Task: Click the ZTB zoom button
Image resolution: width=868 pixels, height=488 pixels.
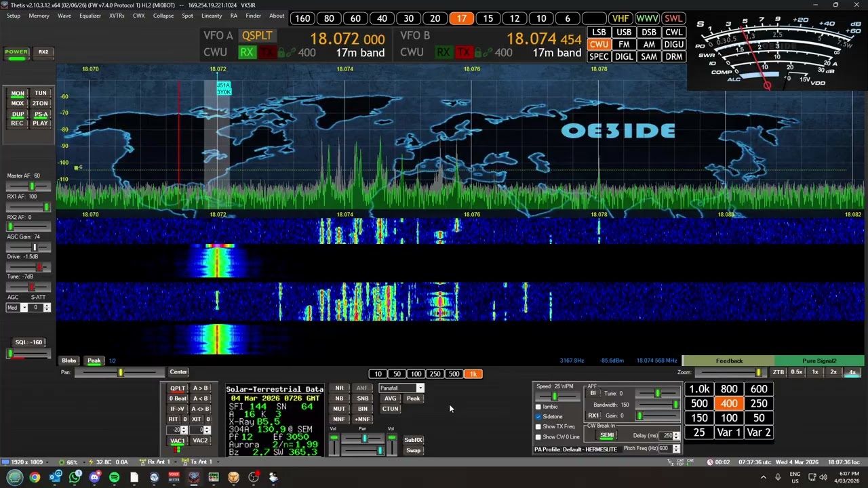Action: point(778,372)
